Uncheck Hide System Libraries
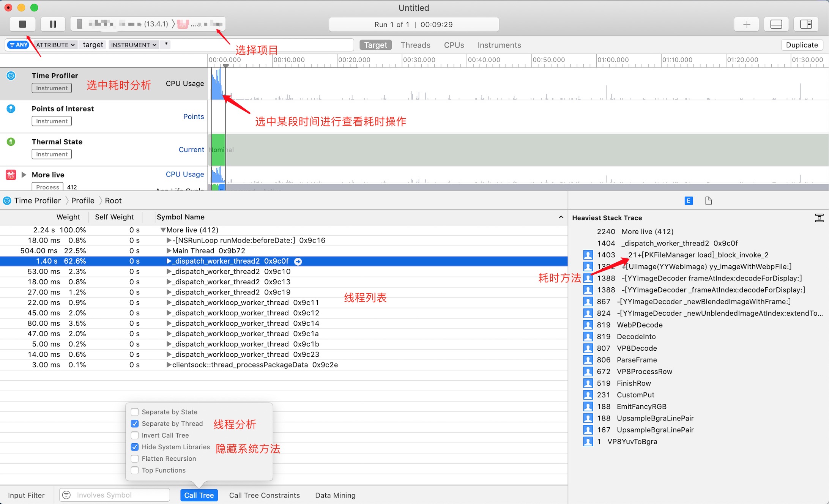 point(135,447)
